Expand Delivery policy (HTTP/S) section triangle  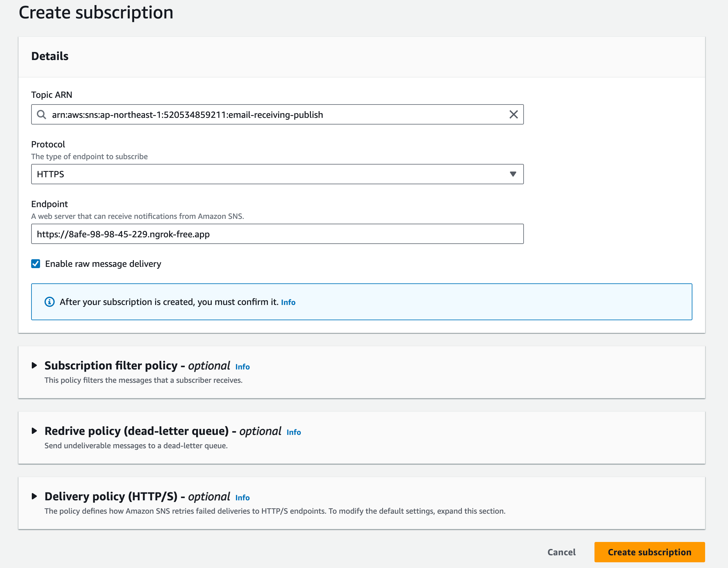34,497
